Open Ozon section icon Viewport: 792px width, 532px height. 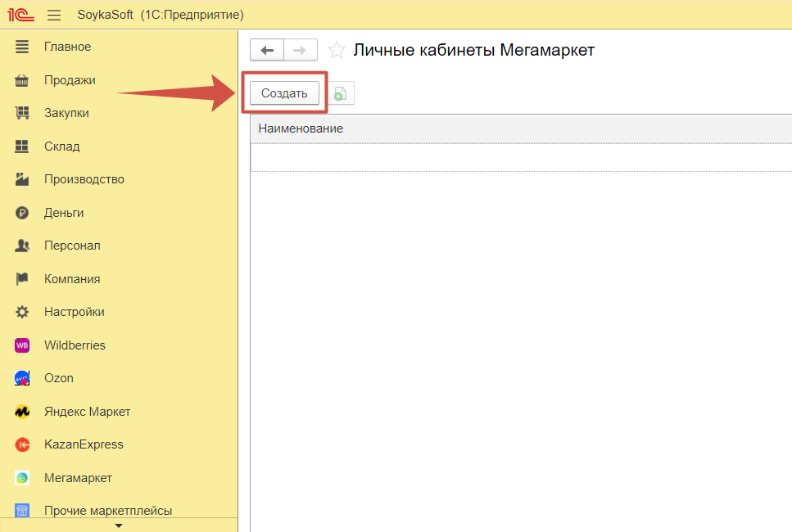click(22, 378)
